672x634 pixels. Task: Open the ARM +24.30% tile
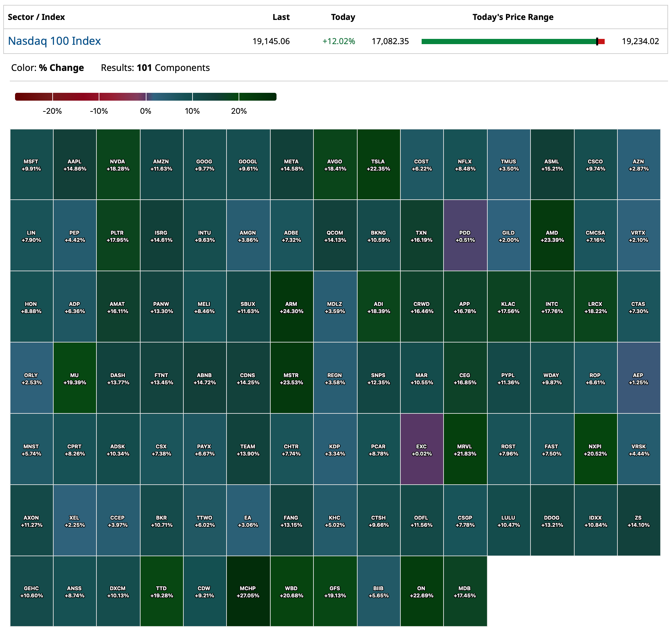click(291, 307)
